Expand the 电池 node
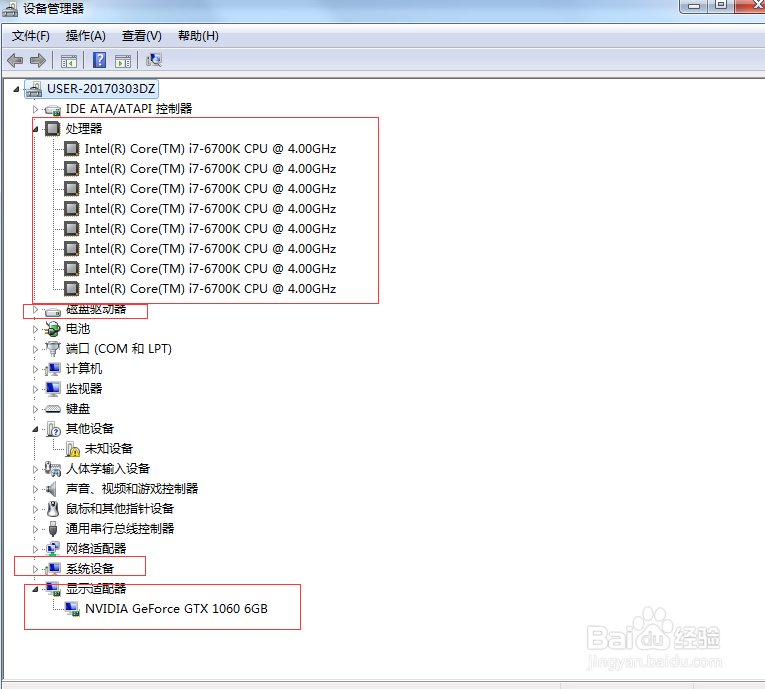Viewport: 765px width, 689px height. tap(35, 329)
